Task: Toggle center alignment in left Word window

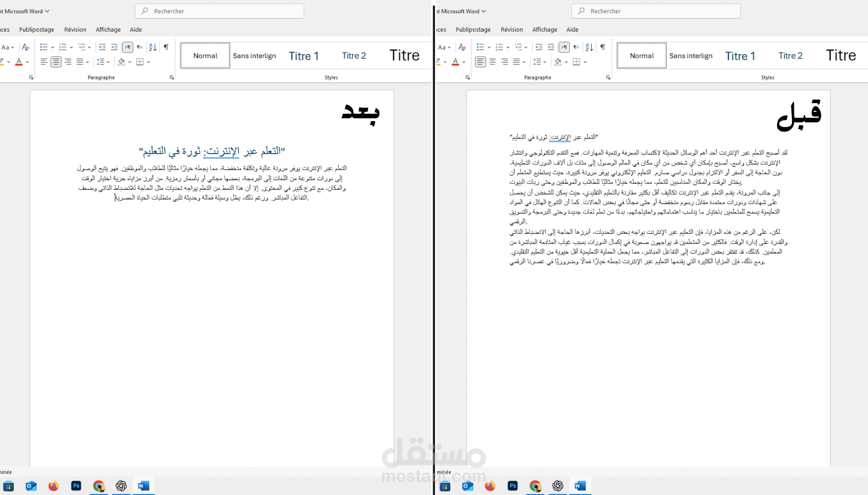Action: pos(56,62)
